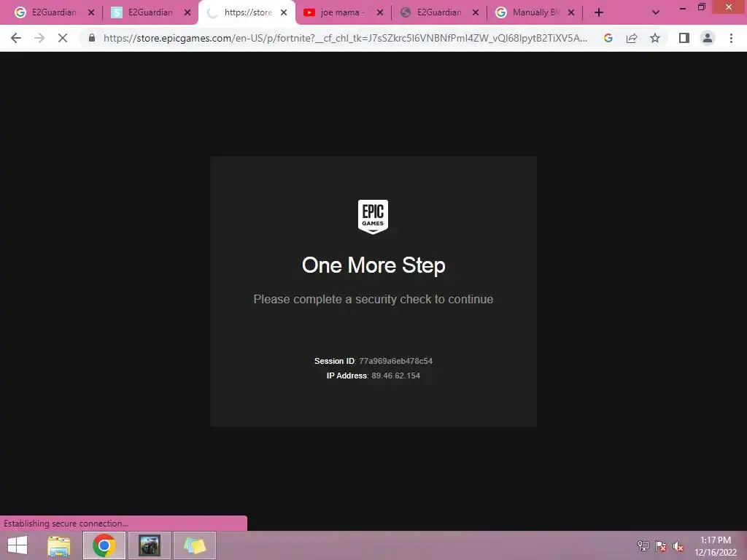Close the third E2Guardian tab
The image size is (747, 560).
pyautogui.click(x=476, y=13)
